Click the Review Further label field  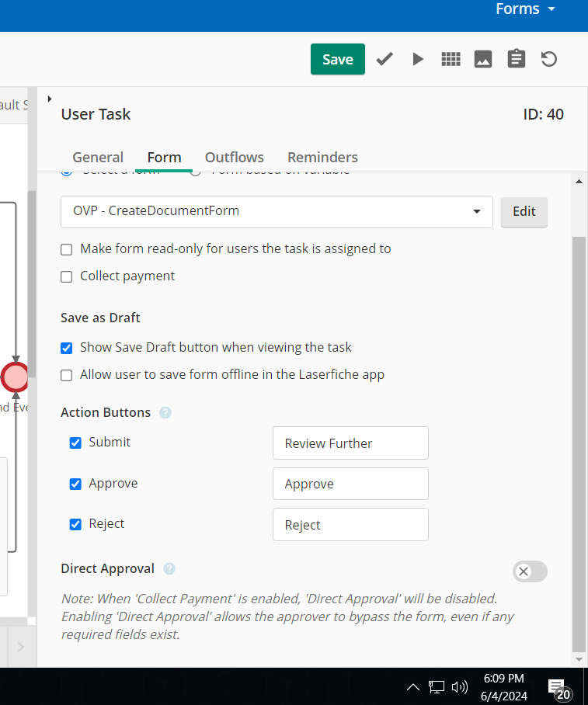pos(350,443)
